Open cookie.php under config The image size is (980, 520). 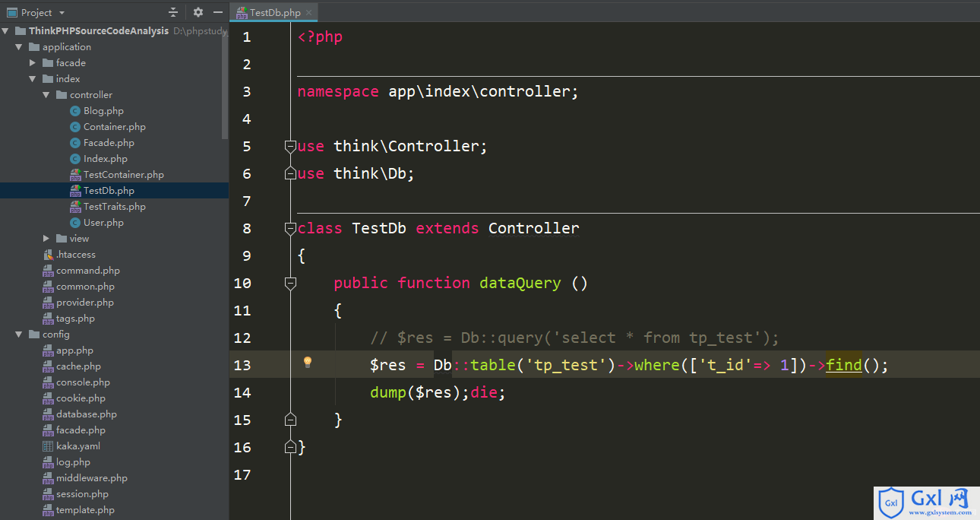click(x=81, y=398)
